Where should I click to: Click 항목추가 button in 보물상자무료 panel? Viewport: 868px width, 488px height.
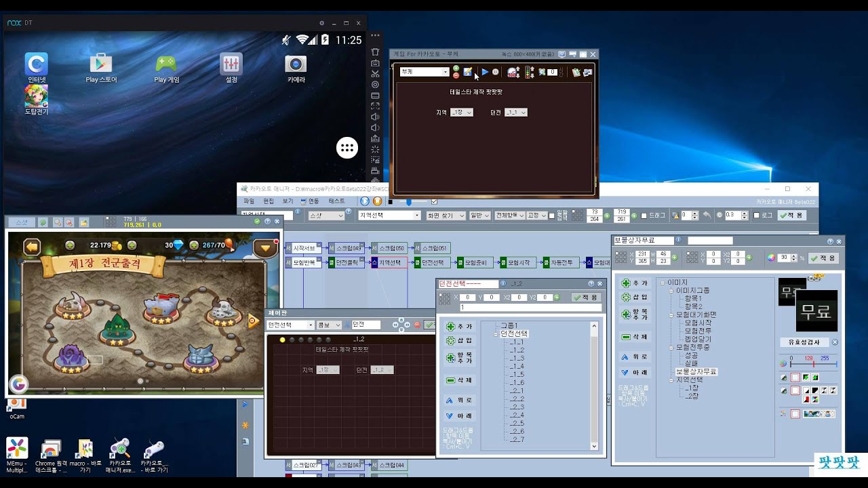(x=635, y=314)
